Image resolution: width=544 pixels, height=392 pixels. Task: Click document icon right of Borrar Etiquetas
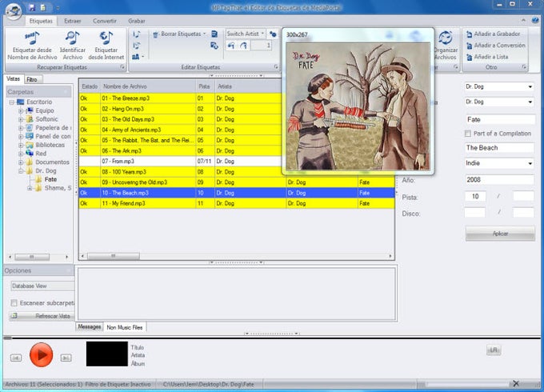pyautogui.click(x=214, y=34)
